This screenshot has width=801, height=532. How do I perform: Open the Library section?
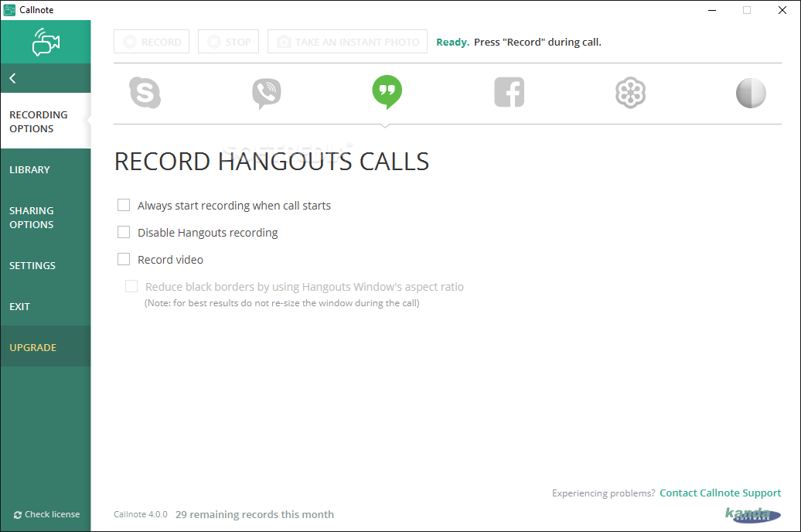click(46, 169)
